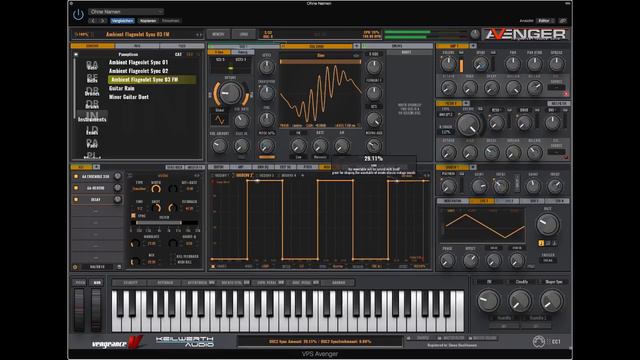Select the BA Bass category icon
The image size is (640, 360).
[x=92, y=65]
